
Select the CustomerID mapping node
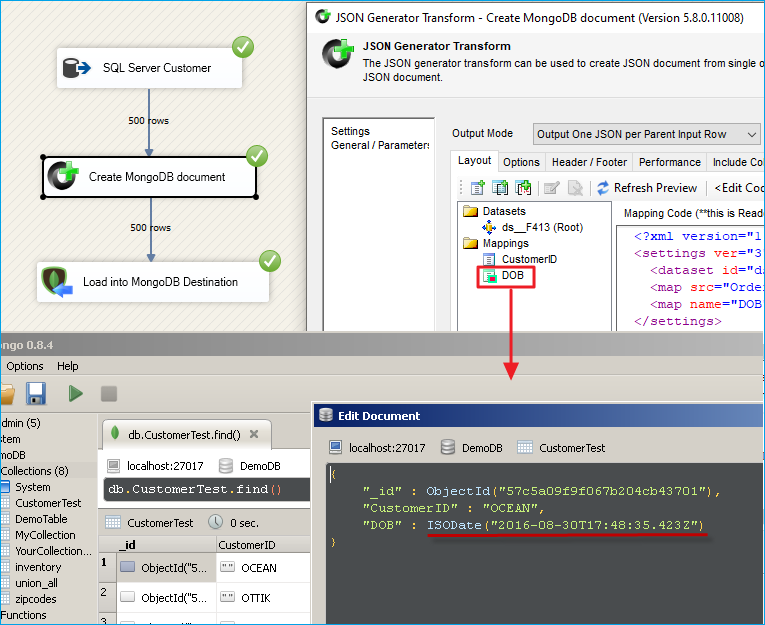coord(529,259)
